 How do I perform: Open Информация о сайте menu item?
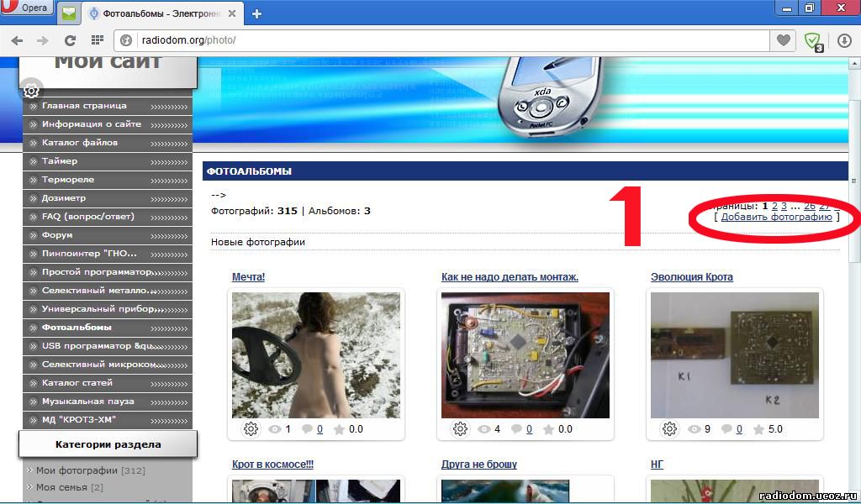[108, 124]
